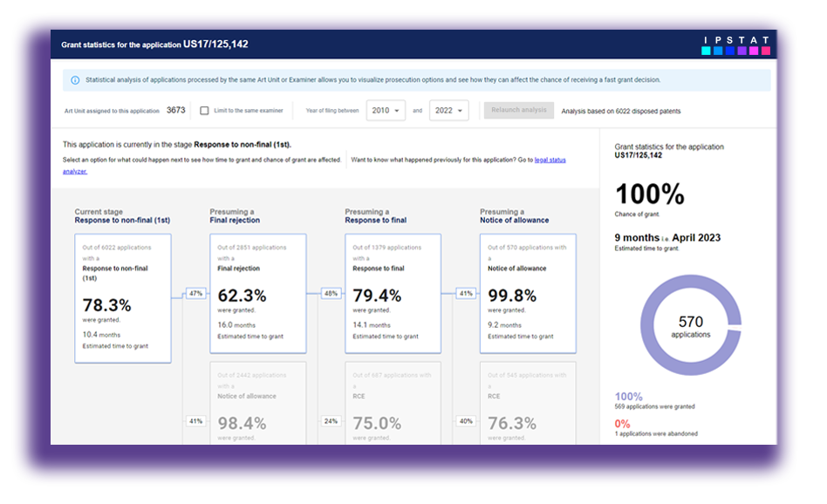827x504 pixels.
Task: Click the 41% connector before 98.4% card
Action: pos(195,421)
